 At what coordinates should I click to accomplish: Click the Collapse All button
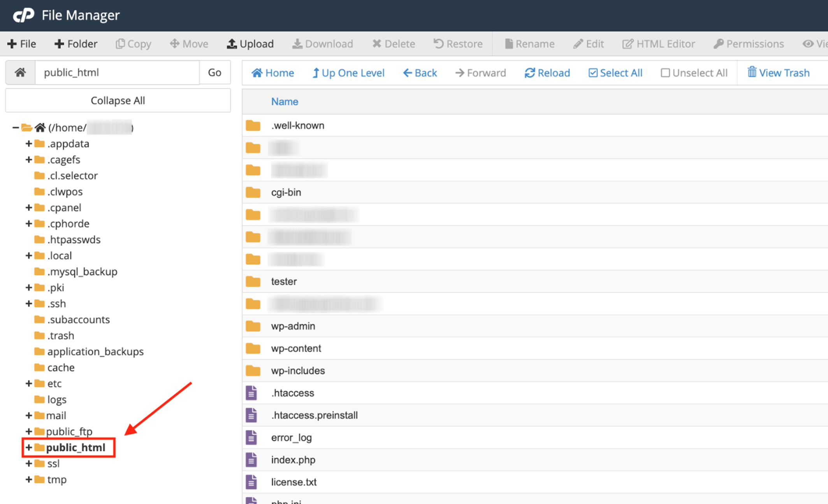(118, 100)
